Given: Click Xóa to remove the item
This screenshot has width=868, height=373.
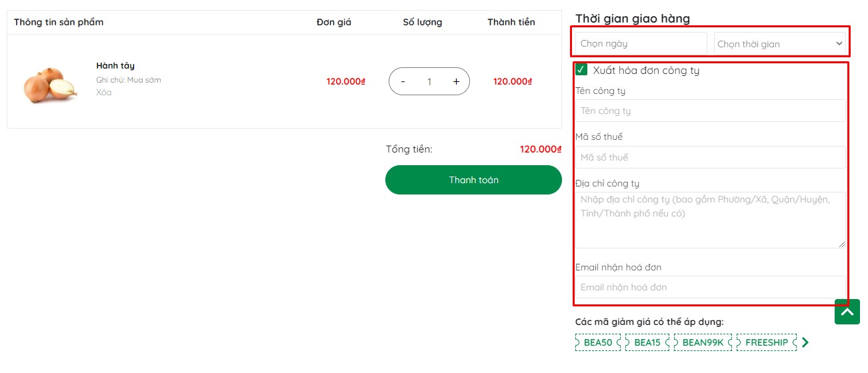Looking at the screenshot, I should coord(103,93).
